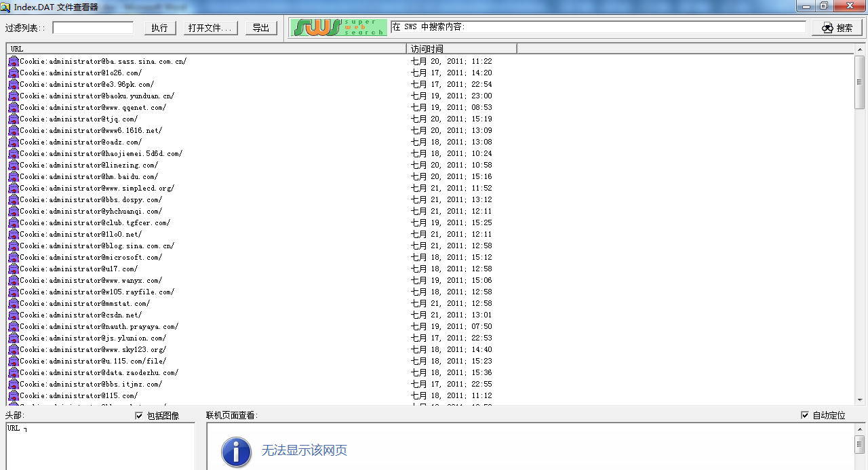Click cookie icon for tjq.com row

pyautogui.click(x=14, y=119)
